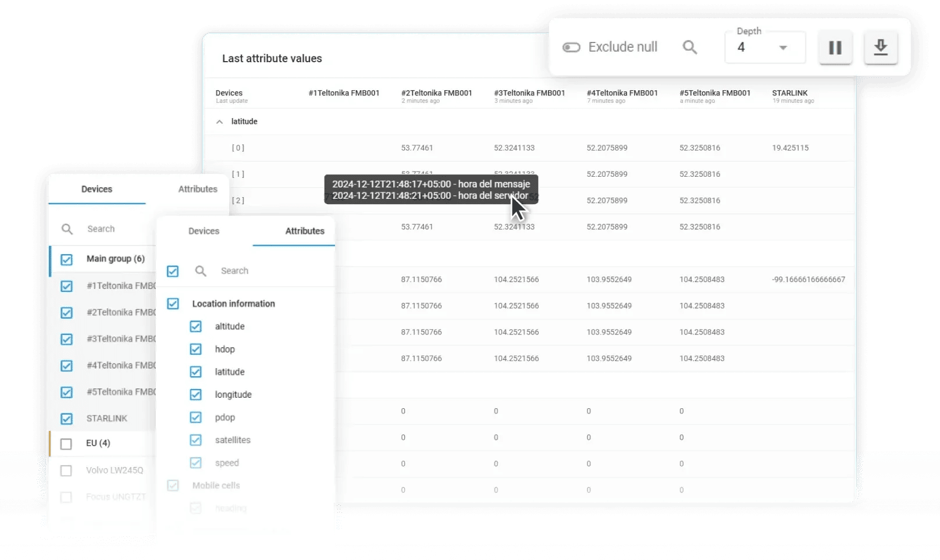This screenshot has width=940, height=560.
Task: Toggle the Location information checkbox
Action: (x=173, y=304)
